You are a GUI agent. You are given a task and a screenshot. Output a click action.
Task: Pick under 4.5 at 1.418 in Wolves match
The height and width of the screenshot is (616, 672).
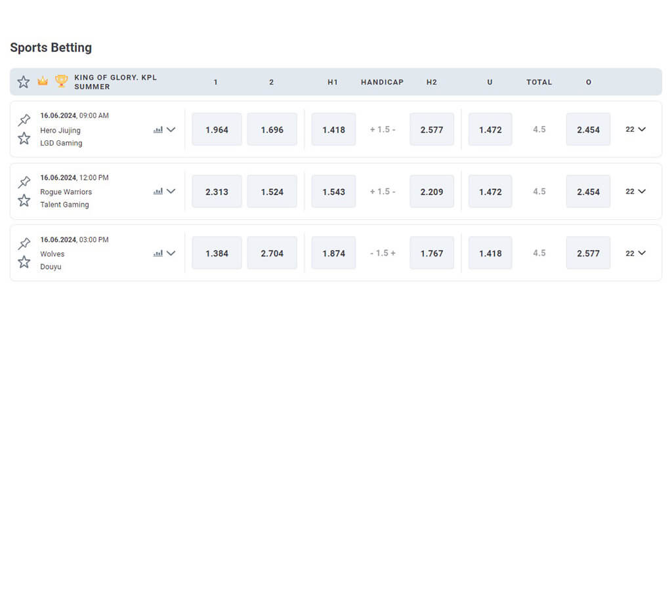click(x=490, y=253)
